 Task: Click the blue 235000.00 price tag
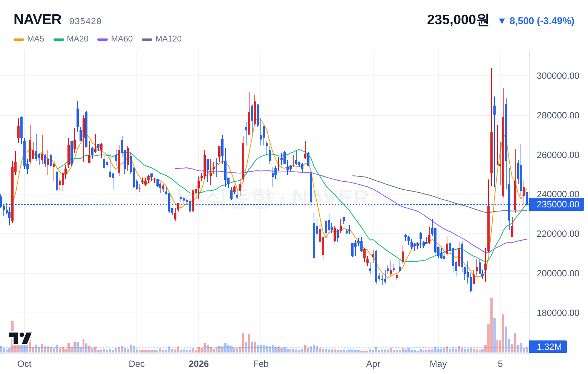click(x=557, y=204)
